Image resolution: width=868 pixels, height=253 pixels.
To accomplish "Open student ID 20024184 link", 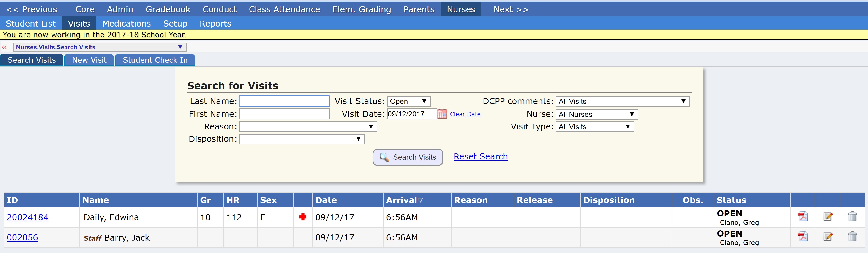I will [28, 217].
